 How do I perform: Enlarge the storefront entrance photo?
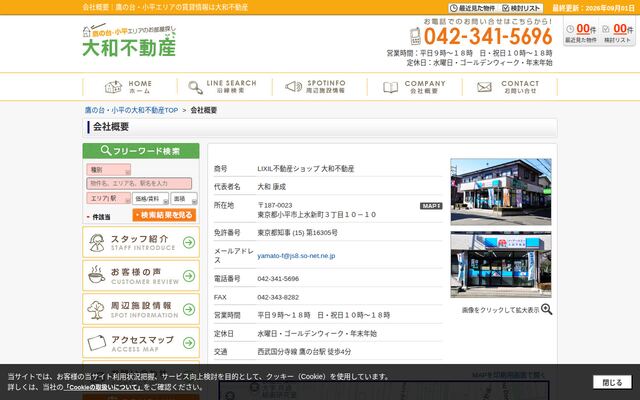(501, 264)
